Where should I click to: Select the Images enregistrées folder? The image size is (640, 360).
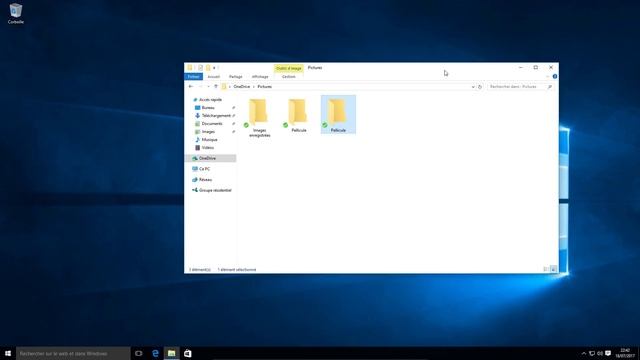(259, 118)
